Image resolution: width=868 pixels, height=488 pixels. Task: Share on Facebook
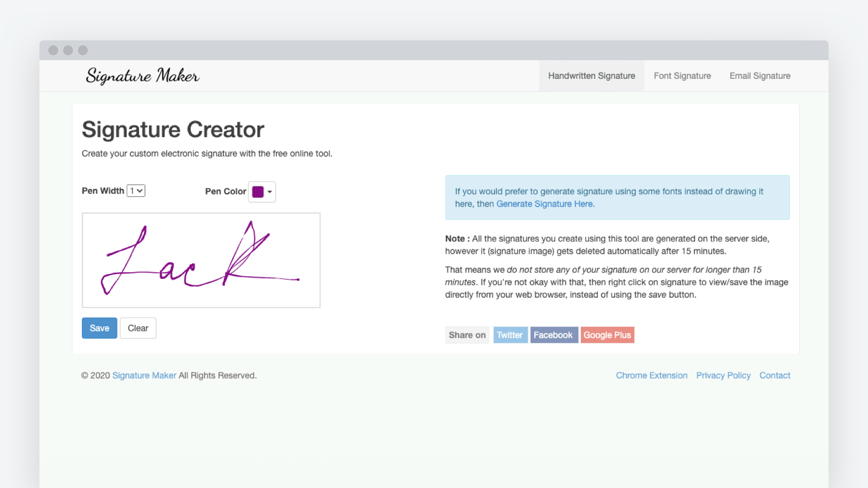click(553, 335)
